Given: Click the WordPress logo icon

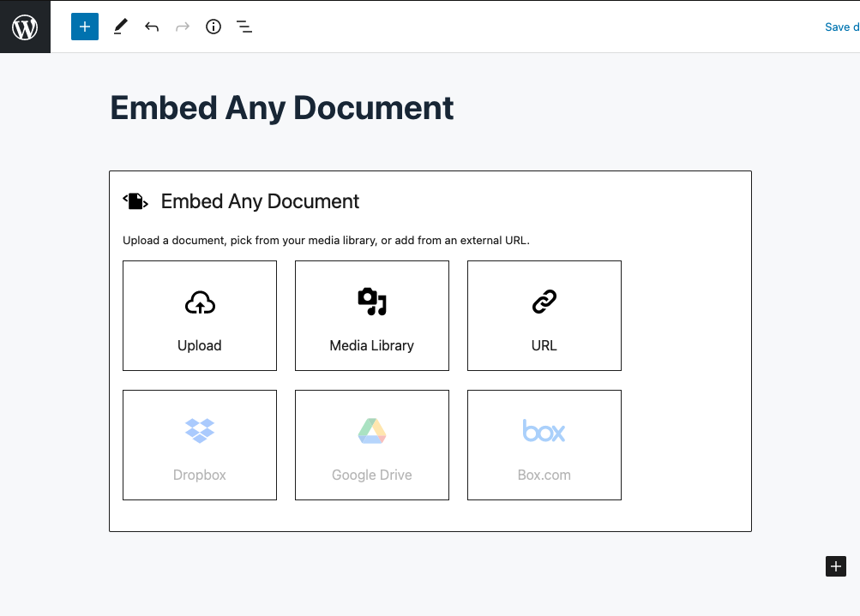Looking at the screenshot, I should pyautogui.click(x=24, y=27).
